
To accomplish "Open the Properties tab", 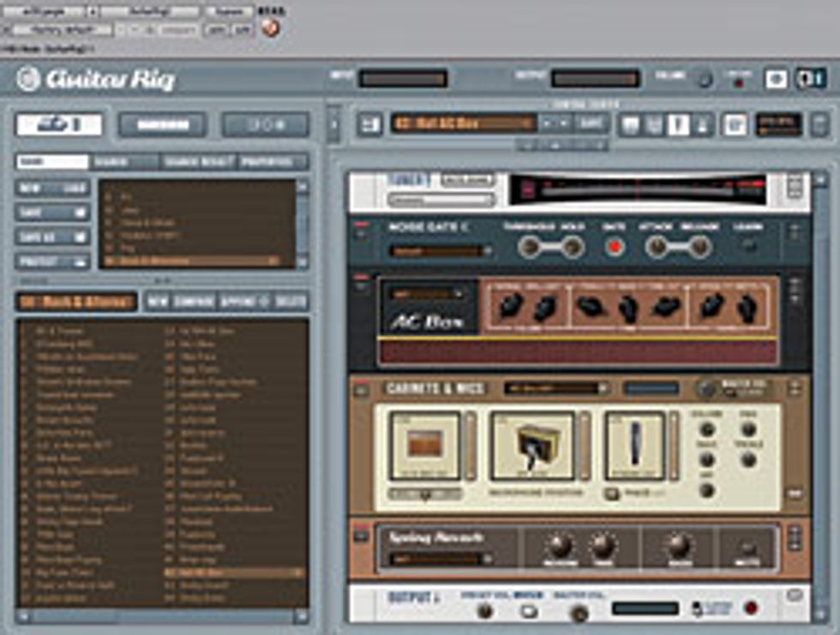I will click(x=273, y=161).
